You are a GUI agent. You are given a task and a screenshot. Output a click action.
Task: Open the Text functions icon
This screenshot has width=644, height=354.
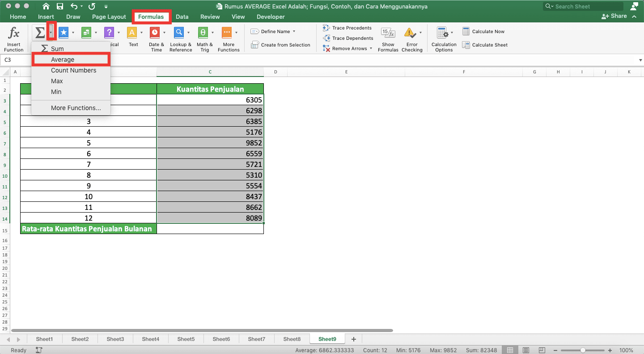[x=132, y=32]
